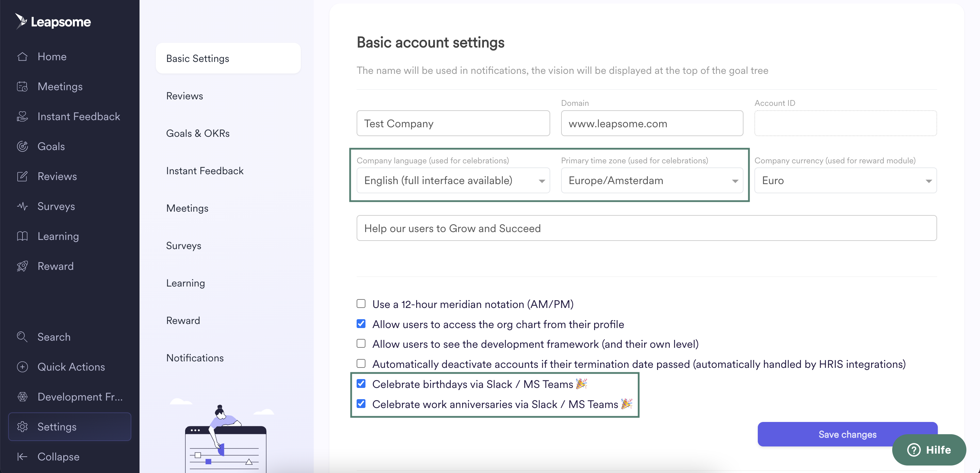980x473 pixels.
Task: Click the Leapsome logo
Action: (53, 21)
